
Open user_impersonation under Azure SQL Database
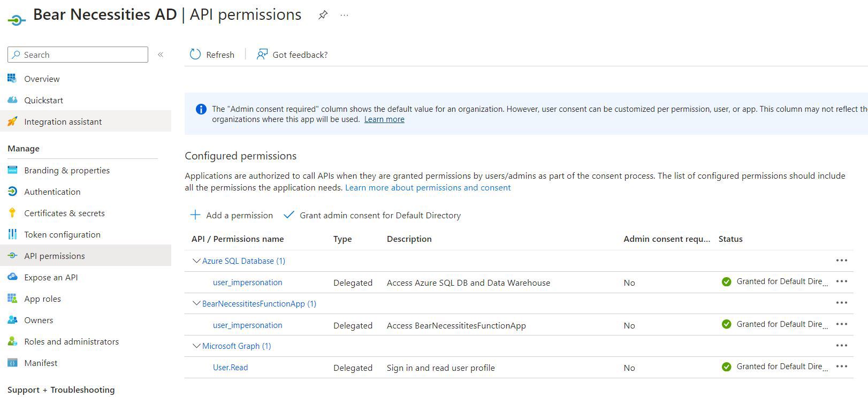[x=247, y=283]
